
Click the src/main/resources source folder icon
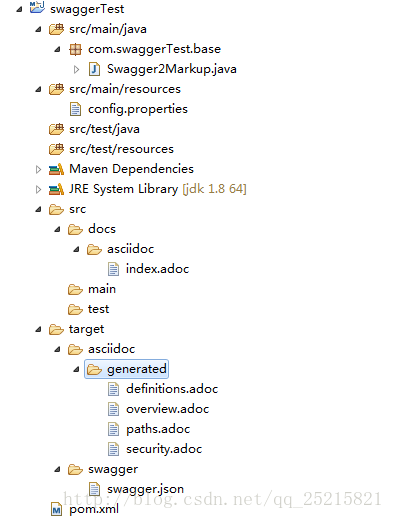(x=56, y=89)
